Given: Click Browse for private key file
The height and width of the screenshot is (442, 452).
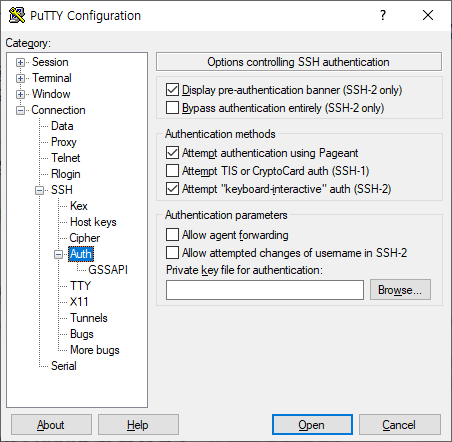Looking at the screenshot, I should tap(400, 290).
